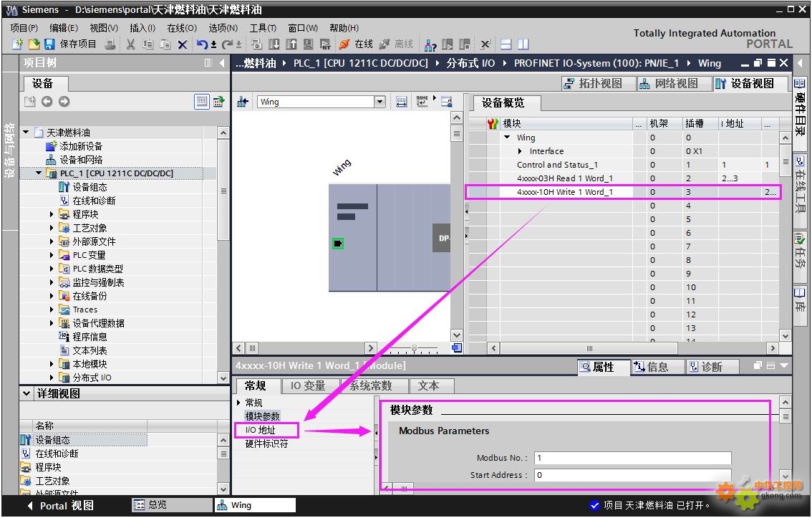Click the Undo arrow icon
The image size is (812, 518).
pyautogui.click(x=202, y=44)
